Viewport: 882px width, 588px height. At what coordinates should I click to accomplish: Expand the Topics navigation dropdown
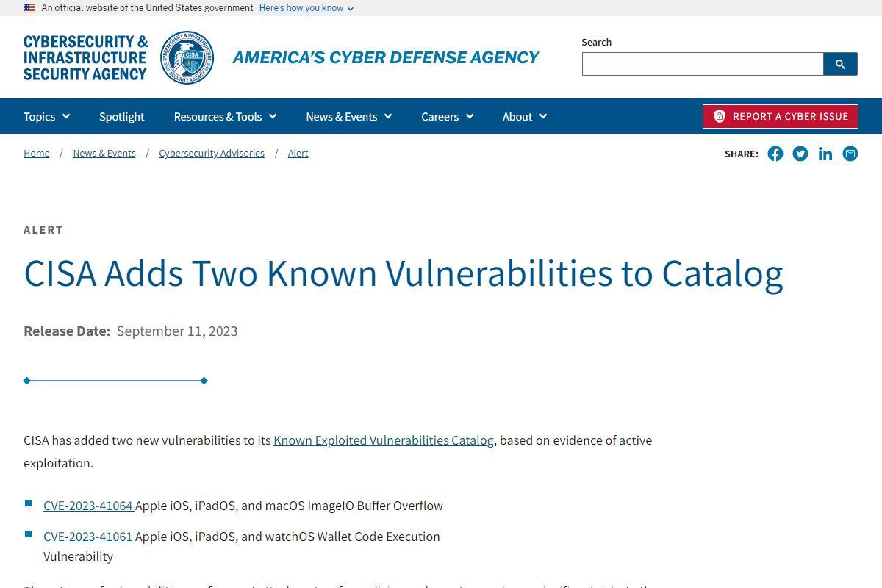(46, 116)
